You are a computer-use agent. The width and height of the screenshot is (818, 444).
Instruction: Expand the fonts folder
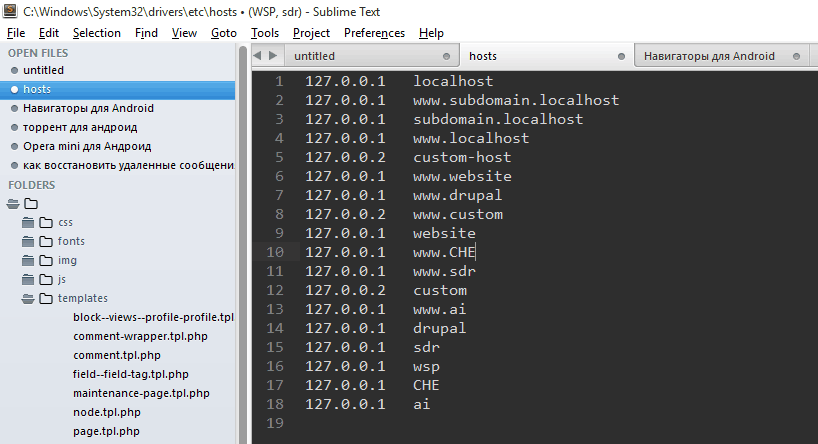point(29,241)
